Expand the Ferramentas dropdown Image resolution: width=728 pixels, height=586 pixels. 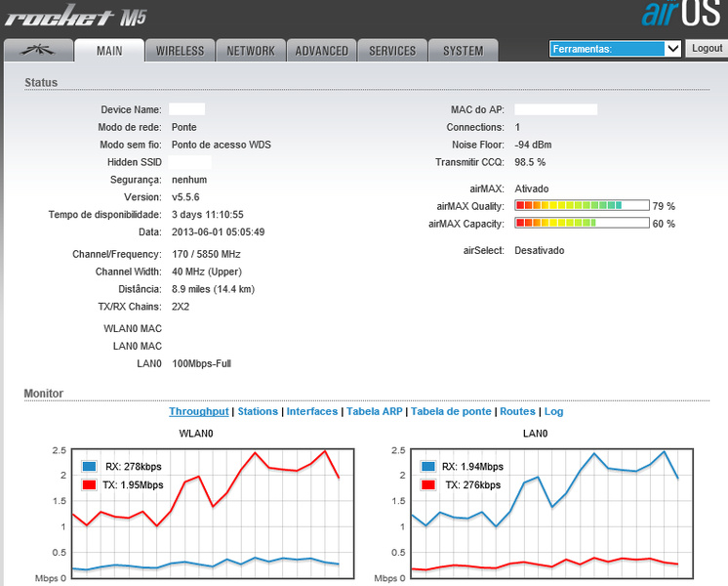[x=615, y=48]
